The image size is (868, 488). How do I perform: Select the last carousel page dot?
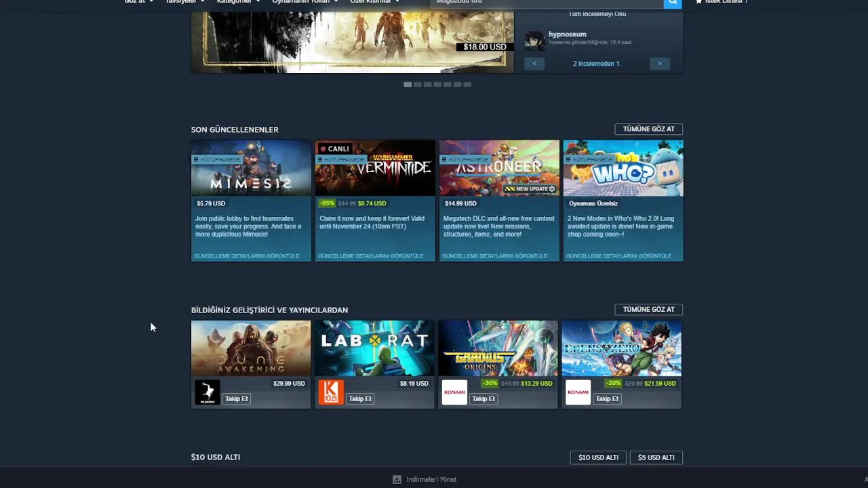pos(467,84)
